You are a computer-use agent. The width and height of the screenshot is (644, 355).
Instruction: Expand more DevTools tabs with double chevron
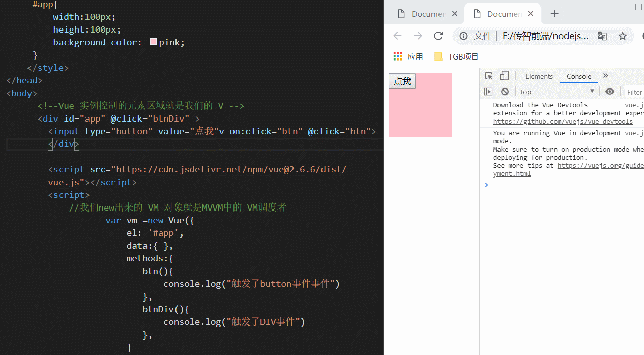pos(605,76)
